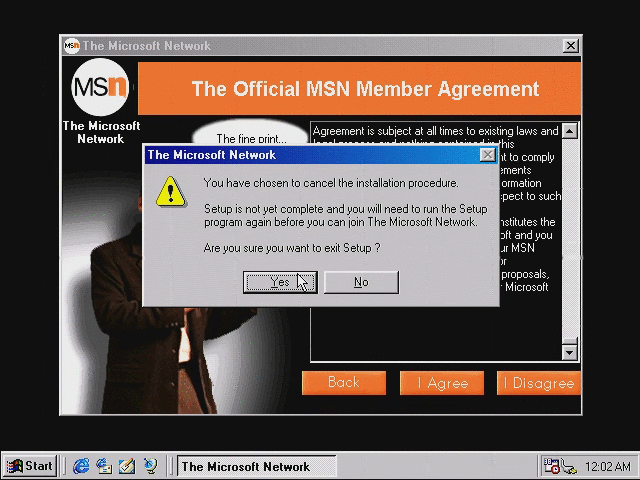Click the network connection tray icon
The image size is (640, 480).
pos(569,467)
